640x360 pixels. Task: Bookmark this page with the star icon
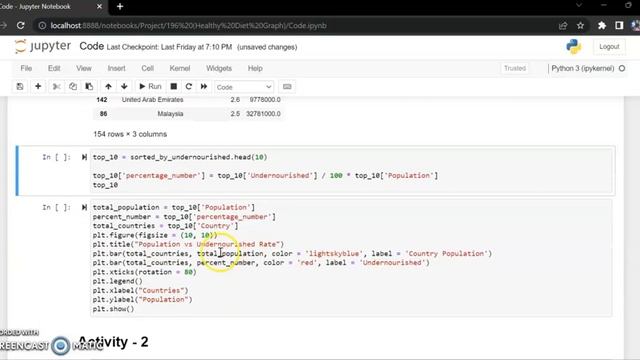click(580, 25)
